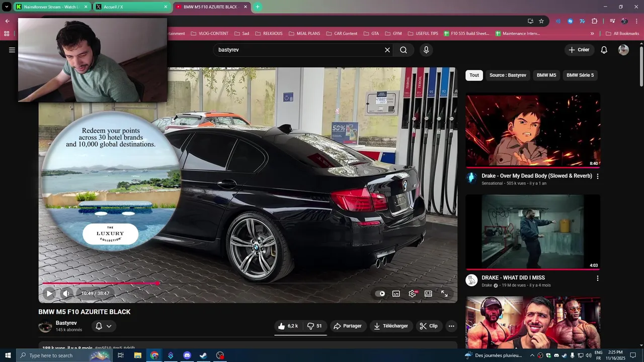
Task: Open options for WHAT DID I MISS video
Action: coord(598,278)
